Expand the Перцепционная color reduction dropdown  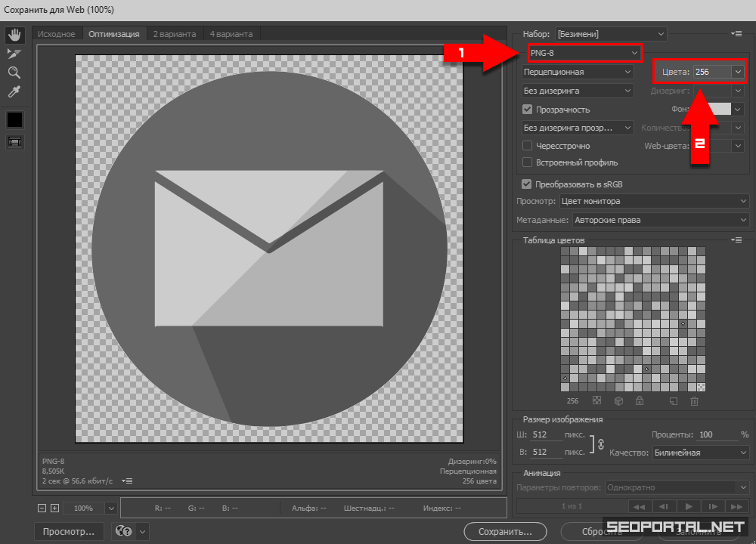click(578, 72)
